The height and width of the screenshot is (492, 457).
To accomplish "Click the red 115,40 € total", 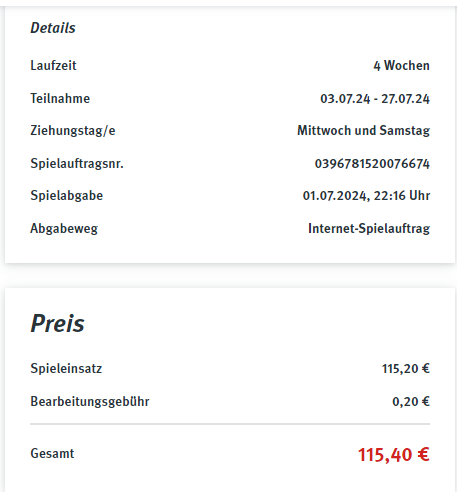I will click(394, 455).
